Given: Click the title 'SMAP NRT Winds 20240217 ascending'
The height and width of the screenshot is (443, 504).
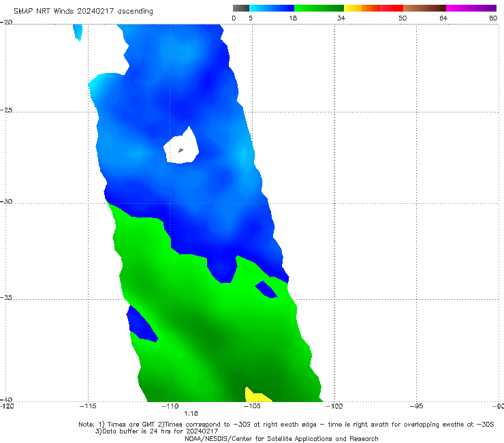Looking at the screenshot, I should click(83, 12).
